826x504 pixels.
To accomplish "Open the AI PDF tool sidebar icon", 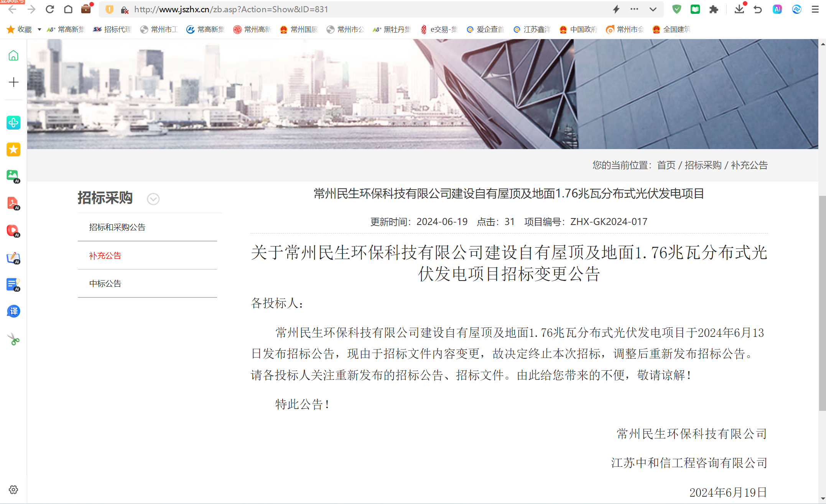I will tap(13, 204).
